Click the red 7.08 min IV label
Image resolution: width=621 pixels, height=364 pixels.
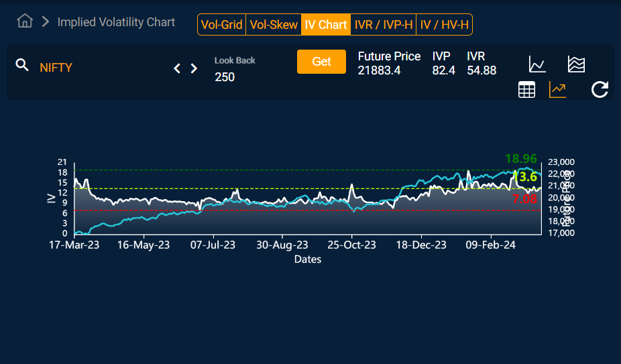point(524,198)
